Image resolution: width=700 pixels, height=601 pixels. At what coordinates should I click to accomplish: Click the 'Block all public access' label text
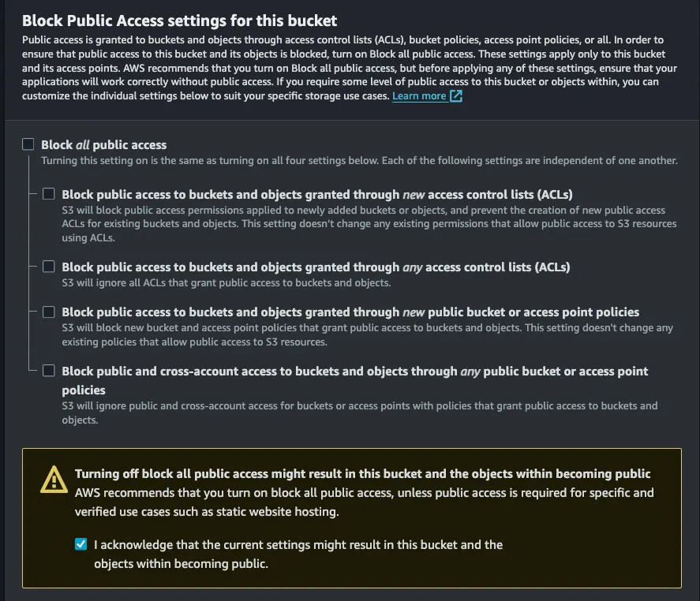coord(103,144)
